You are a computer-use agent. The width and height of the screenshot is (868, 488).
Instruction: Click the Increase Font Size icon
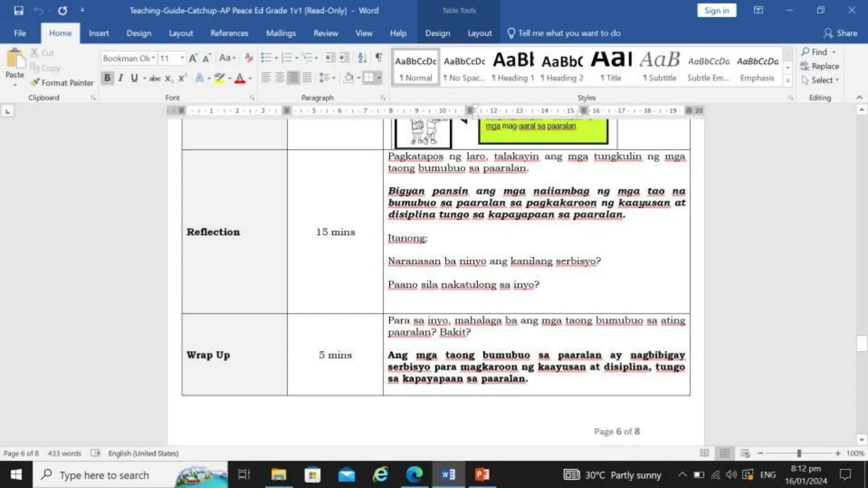[193, 58]
